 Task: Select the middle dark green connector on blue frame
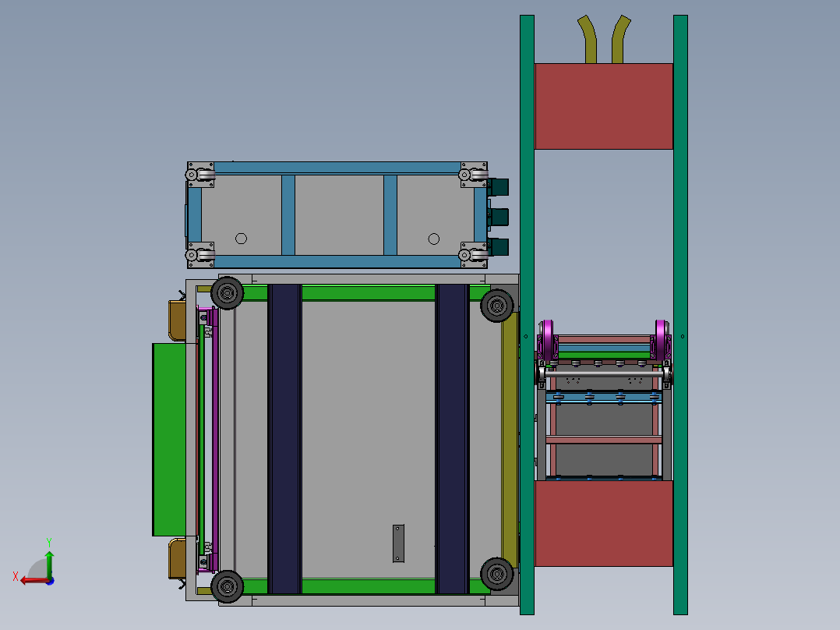[498, 218]
